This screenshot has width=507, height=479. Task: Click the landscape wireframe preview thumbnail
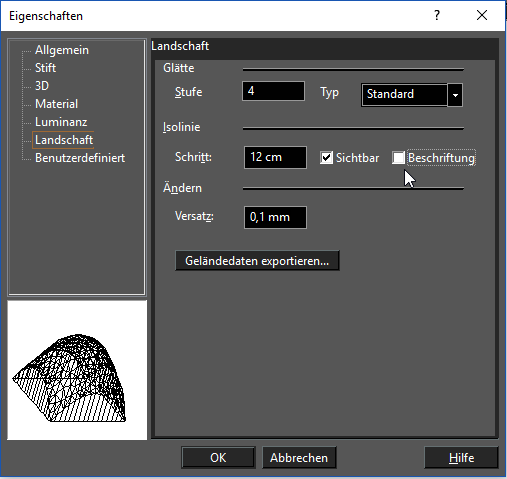[x=77, y=370]
